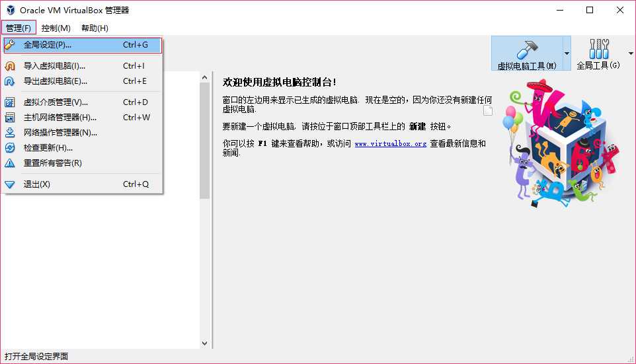
Task: Click the import icon beside 导入虚拟电脑
Action: tap(10, 65)
